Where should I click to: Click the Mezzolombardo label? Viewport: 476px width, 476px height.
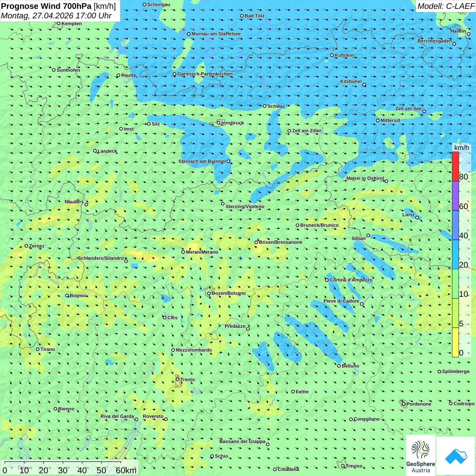click(x=194, y=350)
